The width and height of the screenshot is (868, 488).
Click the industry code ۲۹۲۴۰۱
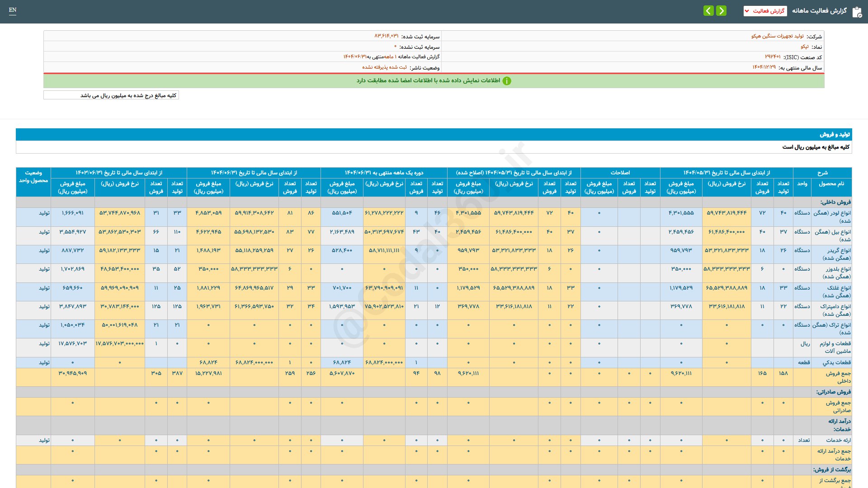(x=773, y=57)
